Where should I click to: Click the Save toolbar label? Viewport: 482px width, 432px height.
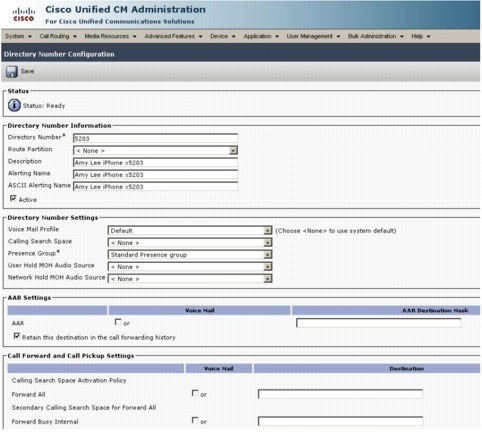tap(27, 71)
